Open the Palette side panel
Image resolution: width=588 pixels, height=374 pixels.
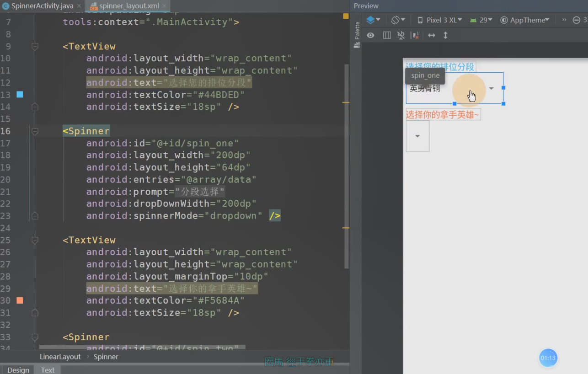[357, 35]
